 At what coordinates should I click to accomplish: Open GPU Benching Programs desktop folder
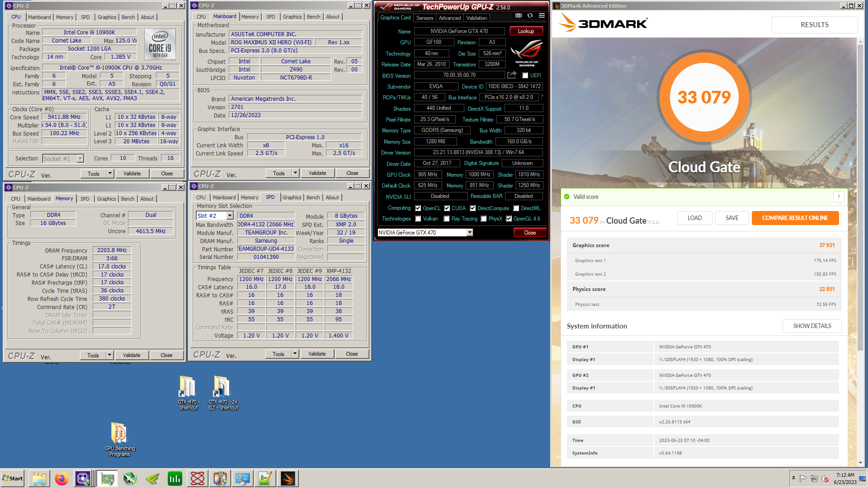pyautogui.click(x=120, y=440)
